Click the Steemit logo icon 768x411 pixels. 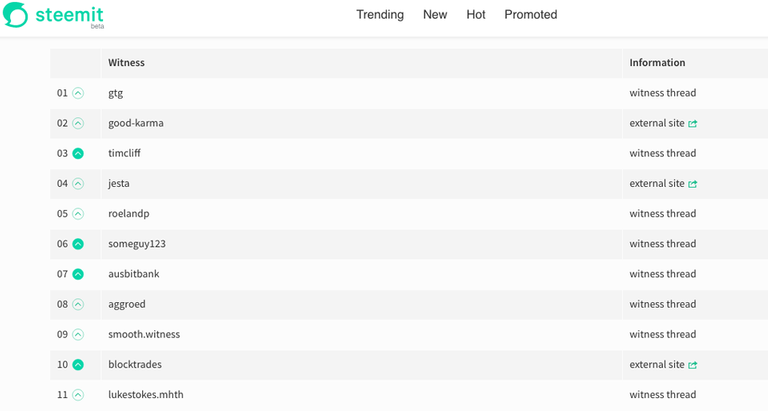(15, 16)
